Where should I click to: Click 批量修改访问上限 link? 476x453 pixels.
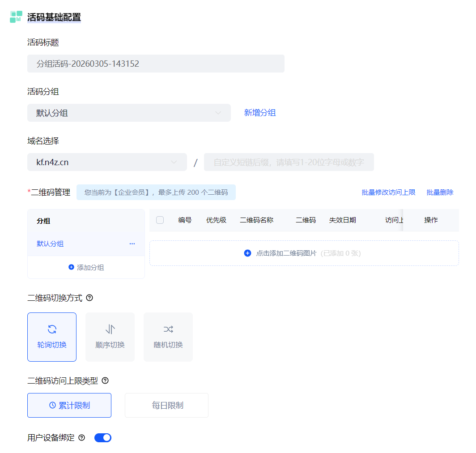pos(388,192)
